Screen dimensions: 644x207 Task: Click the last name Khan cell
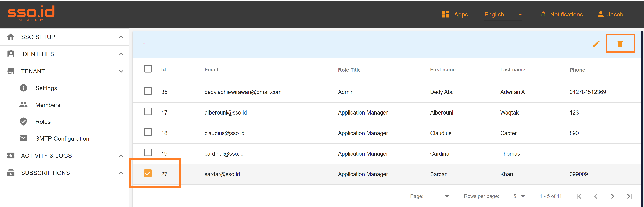(x=506, y=174)
